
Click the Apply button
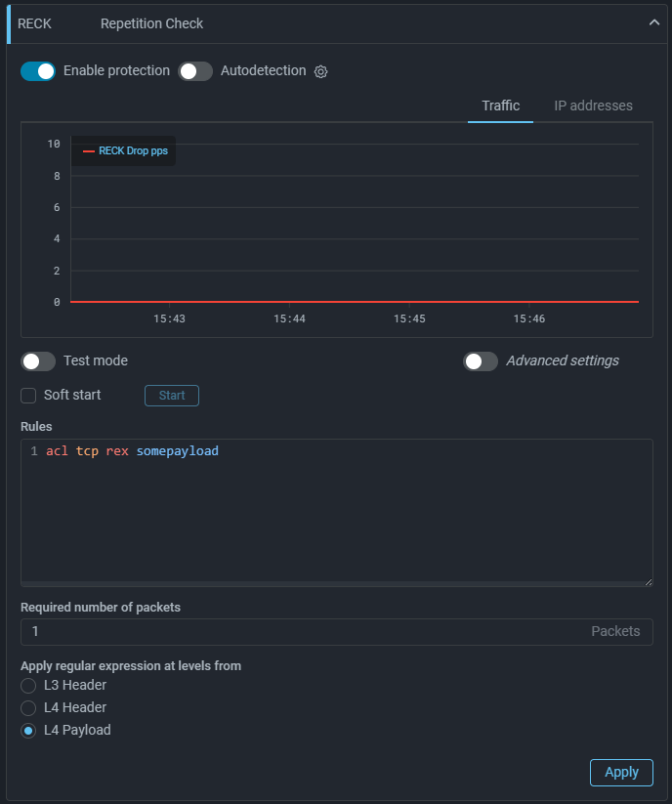tap(621, 772)
